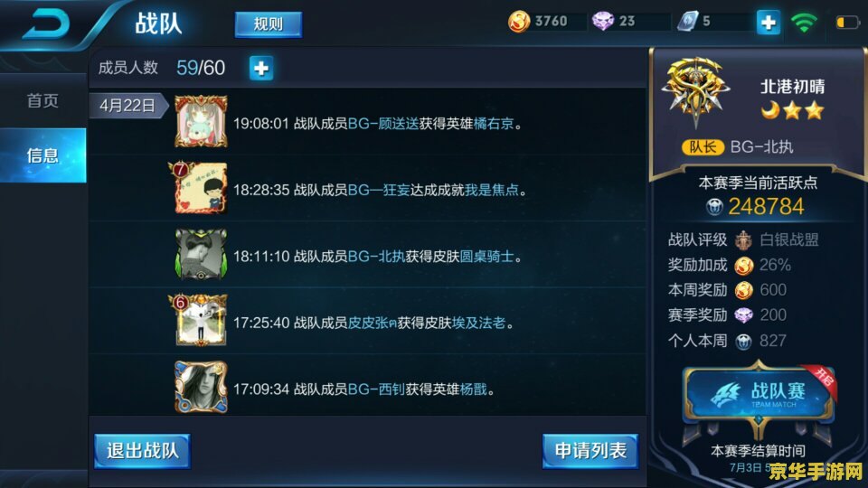The image size is (868, 488).
Task: Select the 信息 tab
Action: [42, 155]
